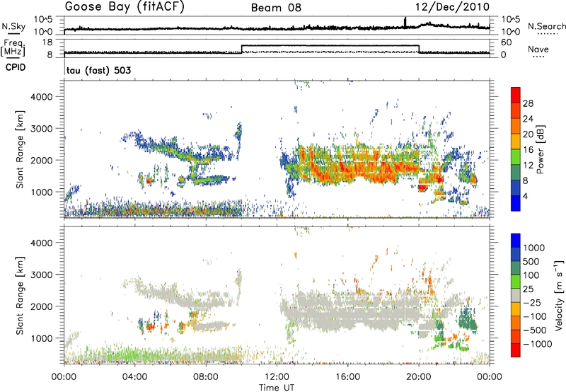The image size is (566, 392).
Task: Pick the Power color bar segment between 4 and 8
Action: tap(516, 188)
